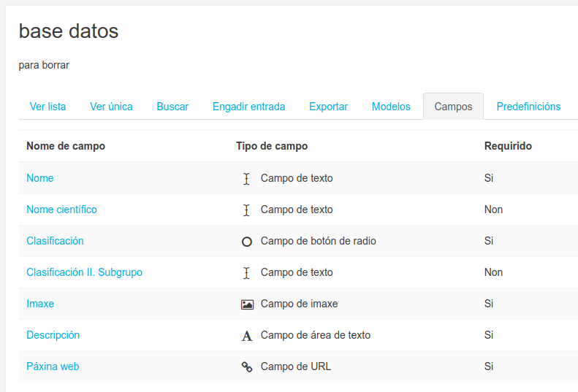Switch to the Ver lista tab
This screenshot has height=392, width=578.
(47, 107)
